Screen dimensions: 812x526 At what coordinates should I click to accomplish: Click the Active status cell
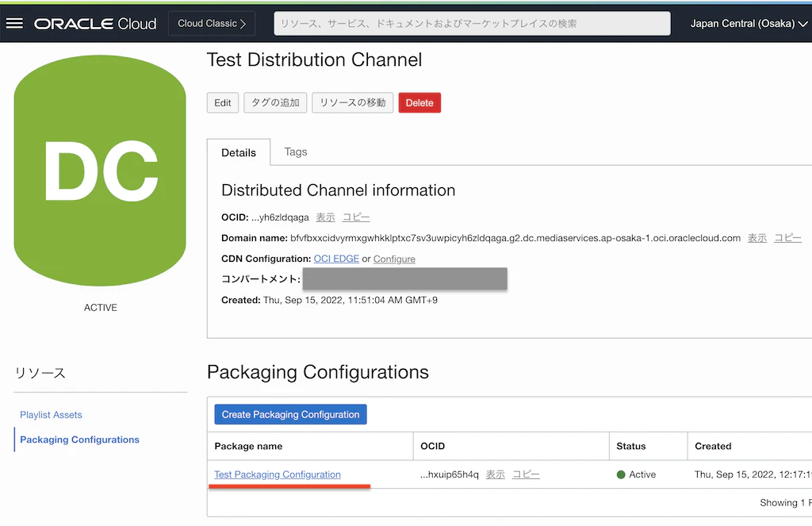point(637,474)
